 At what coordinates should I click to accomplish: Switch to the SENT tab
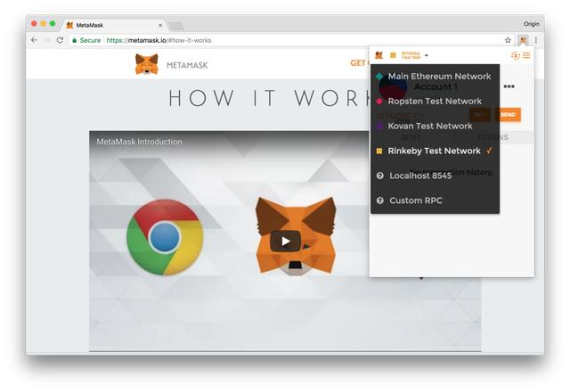411,137
